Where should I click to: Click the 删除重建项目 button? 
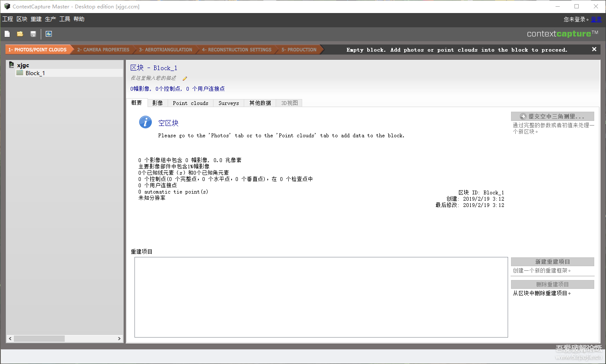pyautogui.click(x=552, y=284)
